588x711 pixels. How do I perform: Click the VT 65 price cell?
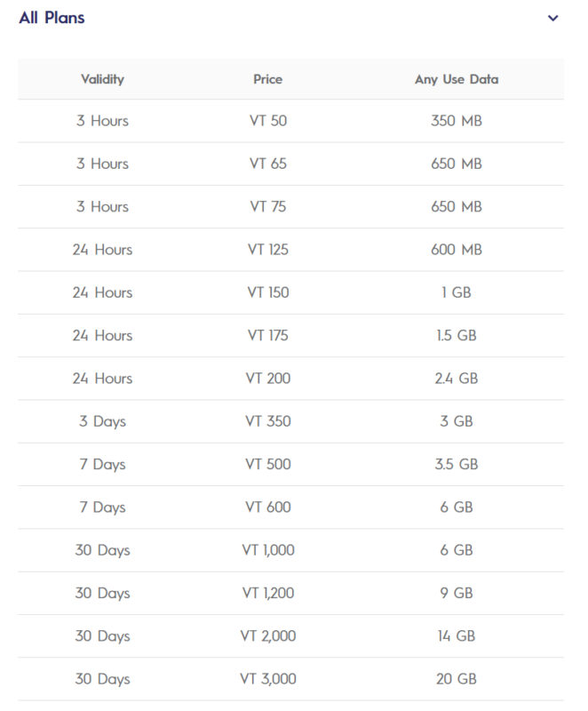tap(267, 164)
